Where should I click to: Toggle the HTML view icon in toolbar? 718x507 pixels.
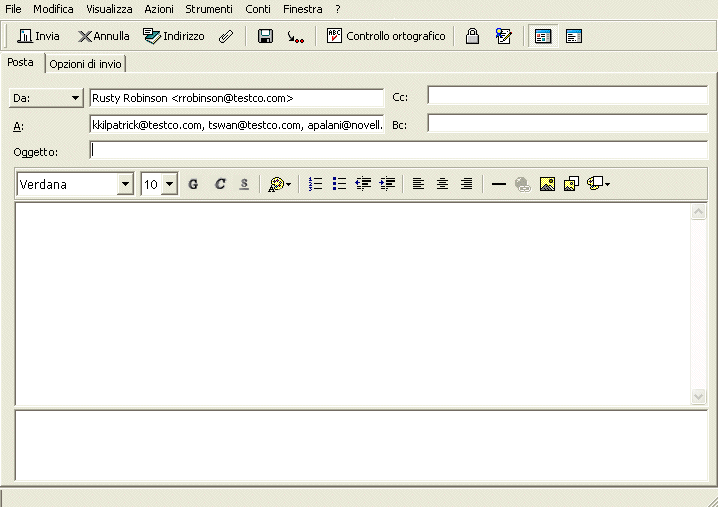(x=543, y=36)
